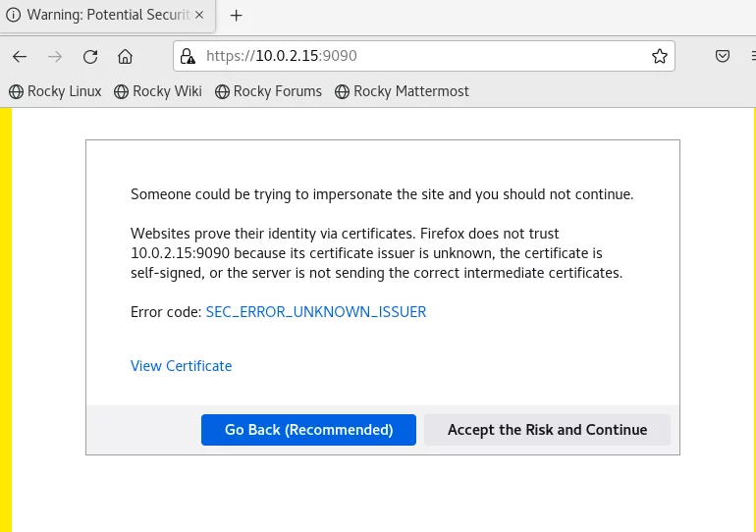Open the Firefox home page icon

tap(126, 56)
